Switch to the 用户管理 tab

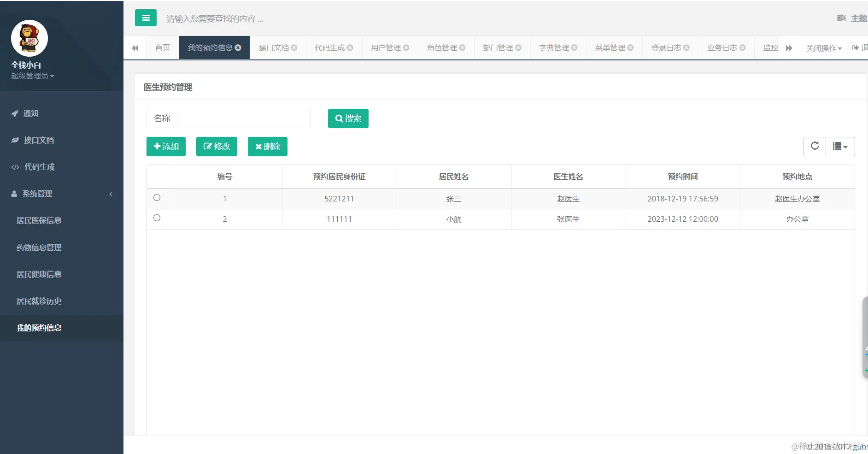[x=386, y=47]
